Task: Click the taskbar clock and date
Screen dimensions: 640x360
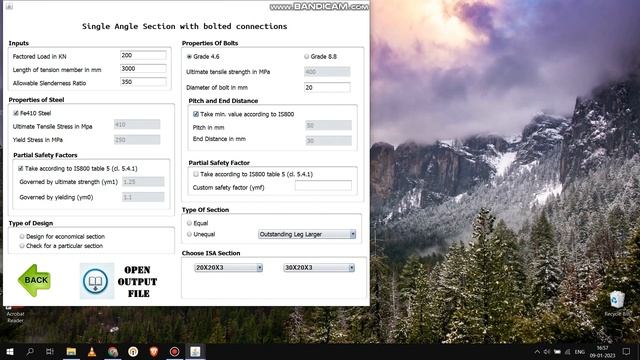Action: (x=602, y=351)
